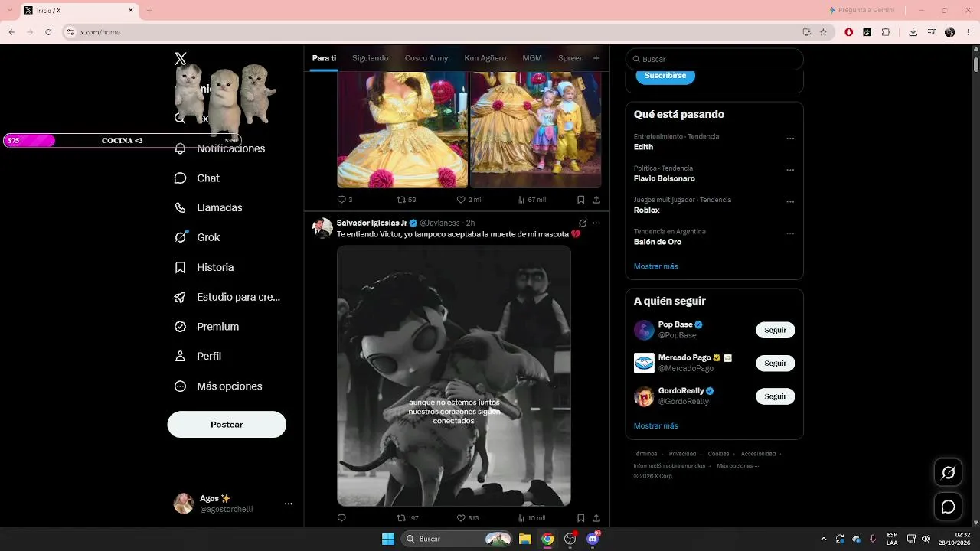Open Grok from the sidebar

click(x=198, y=237)
